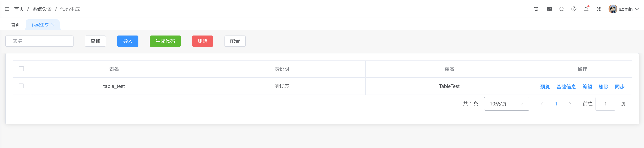The image size is (644, 148).
Task: Focus the 表名 search input field
Action: (40, 41)
